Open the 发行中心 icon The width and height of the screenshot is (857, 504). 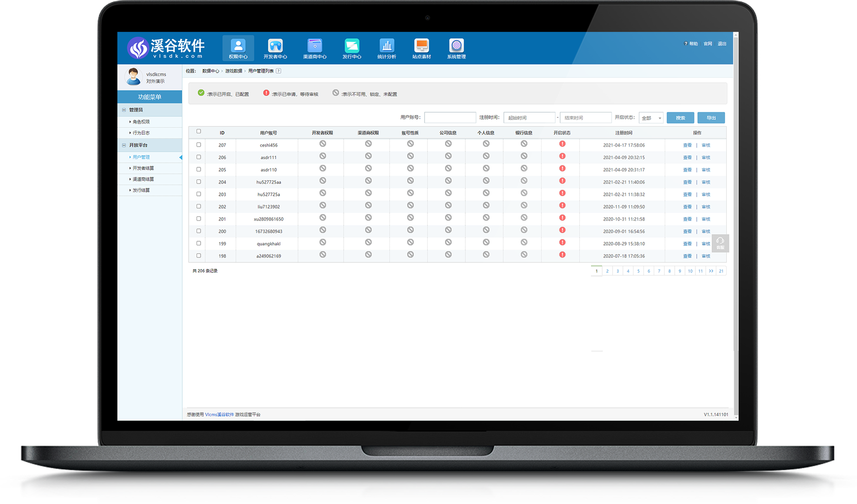tap(352, 46)
